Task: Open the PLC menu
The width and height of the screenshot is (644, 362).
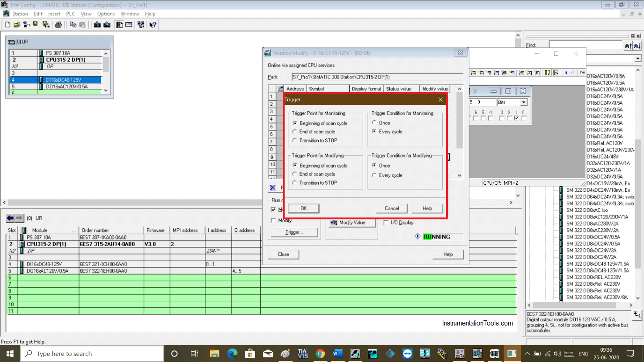Action: (x=70, y=14)
